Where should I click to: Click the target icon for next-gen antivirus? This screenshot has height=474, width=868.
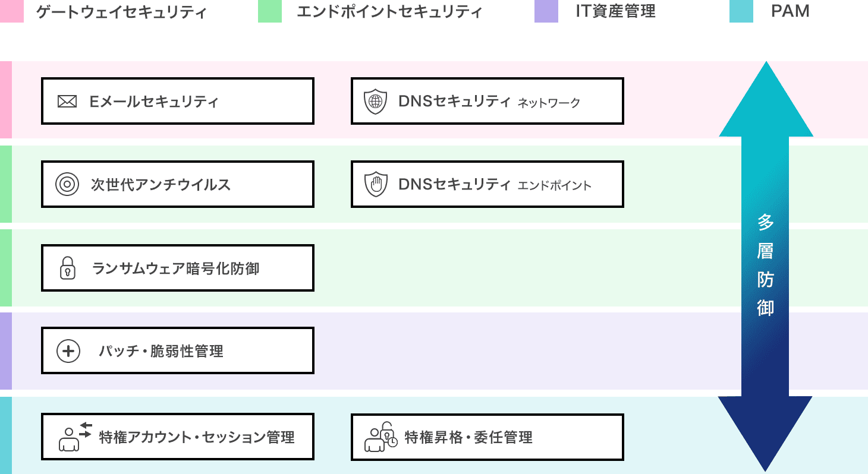(x=67, y=184)
